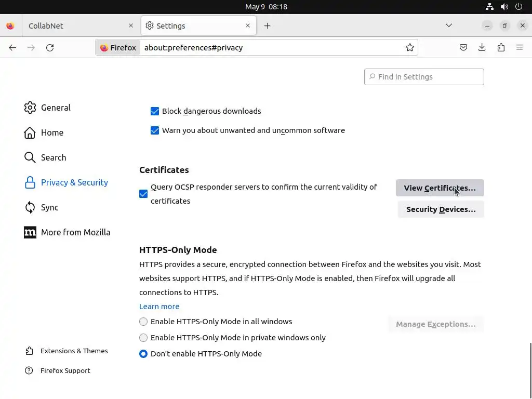
Task: Follow the Learn more link
Action: pyautogui.click(x=159, y=307)
